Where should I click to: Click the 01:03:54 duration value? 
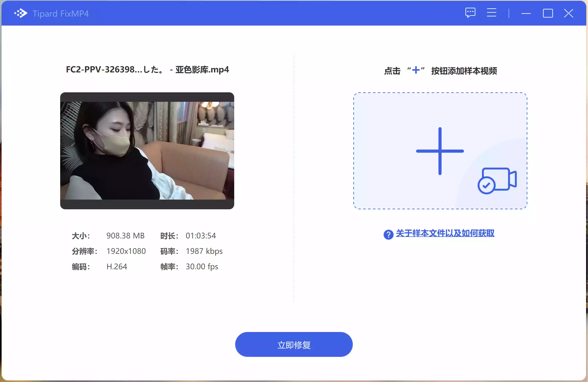pos(201,236)
